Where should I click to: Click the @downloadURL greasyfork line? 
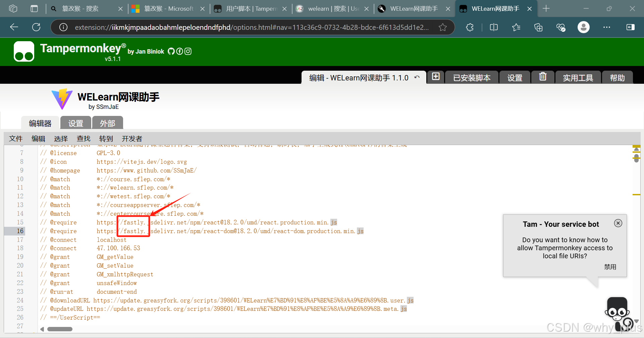227,300
